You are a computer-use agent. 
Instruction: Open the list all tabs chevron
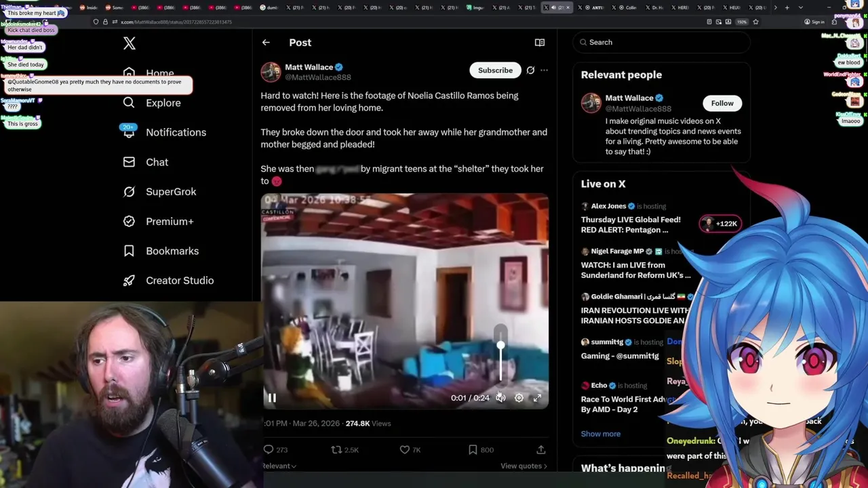coord(800,7)
